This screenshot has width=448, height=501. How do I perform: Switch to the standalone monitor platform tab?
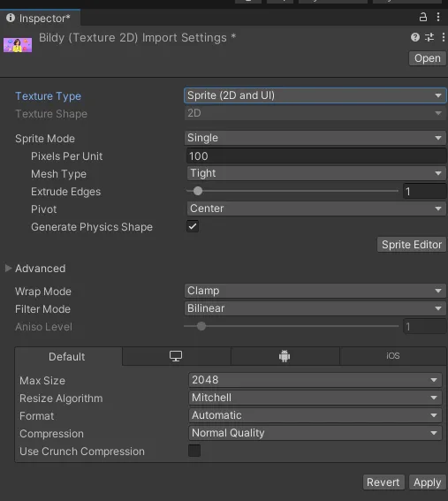[176, 356]
